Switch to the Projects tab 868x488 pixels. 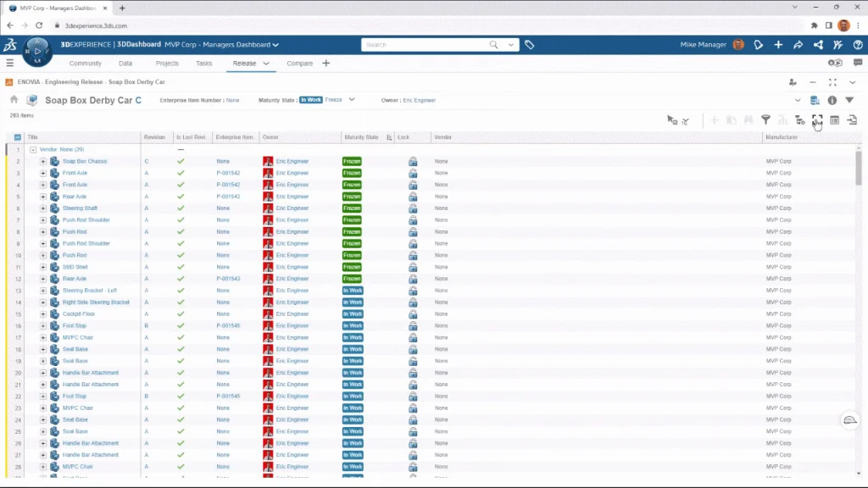167,64
